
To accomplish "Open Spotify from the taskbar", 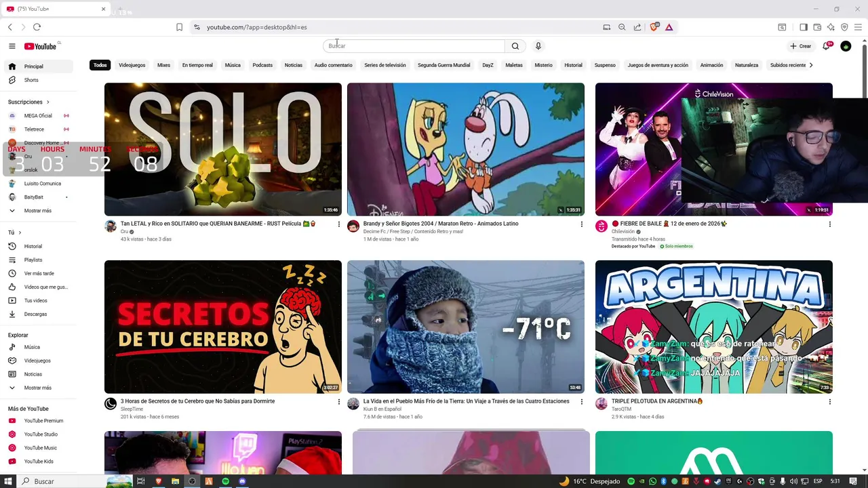I will click(x=226, y=481).
